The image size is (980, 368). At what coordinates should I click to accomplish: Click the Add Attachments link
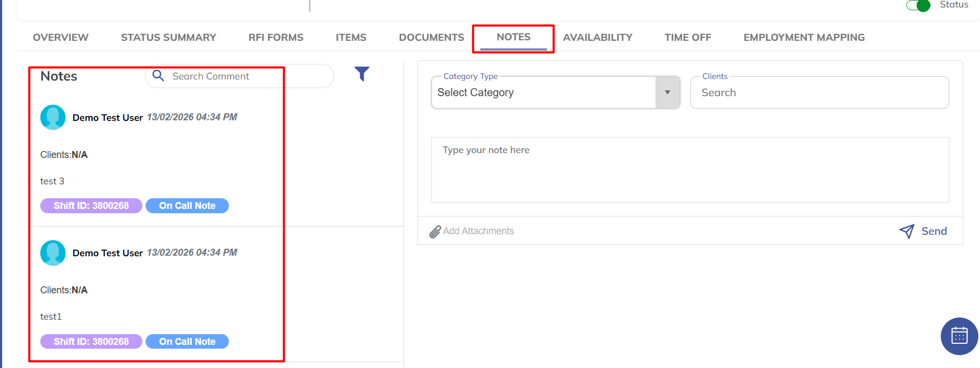click(478, 231)
